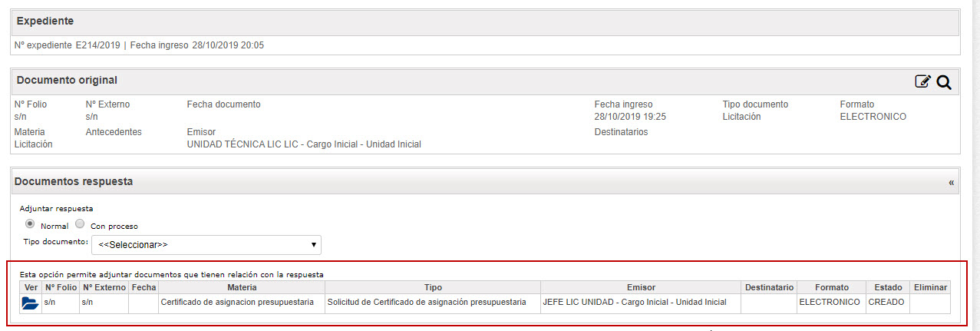The image size is (980, 331).
Task: Collapse Documentos respuesta with double-chevron icon
Action: [x=952, y=183]
